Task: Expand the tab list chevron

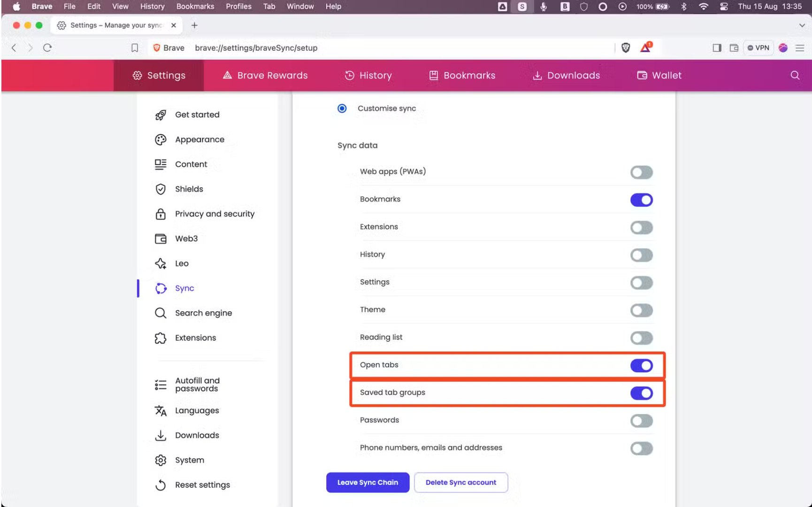Action: [x=802, y=25]
